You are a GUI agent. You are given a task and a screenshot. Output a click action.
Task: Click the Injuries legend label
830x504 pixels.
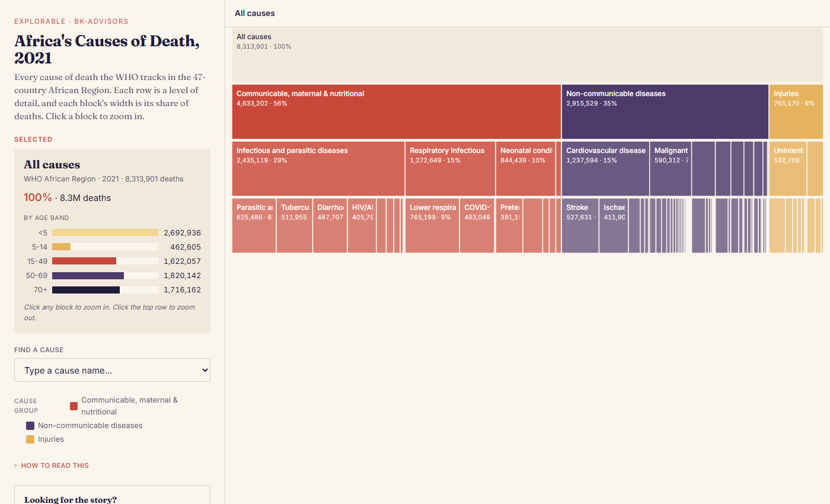pos(51,439)
